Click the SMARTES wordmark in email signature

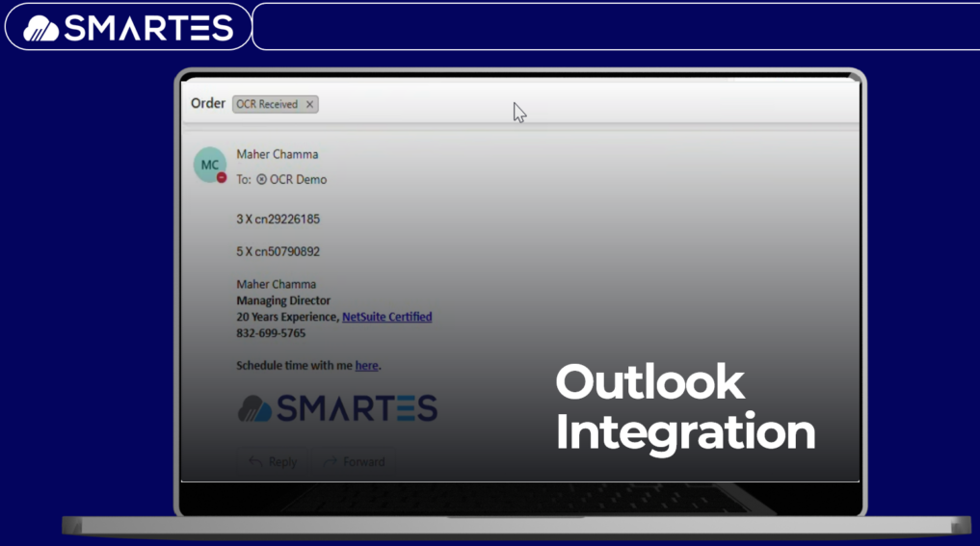(357, 408)
